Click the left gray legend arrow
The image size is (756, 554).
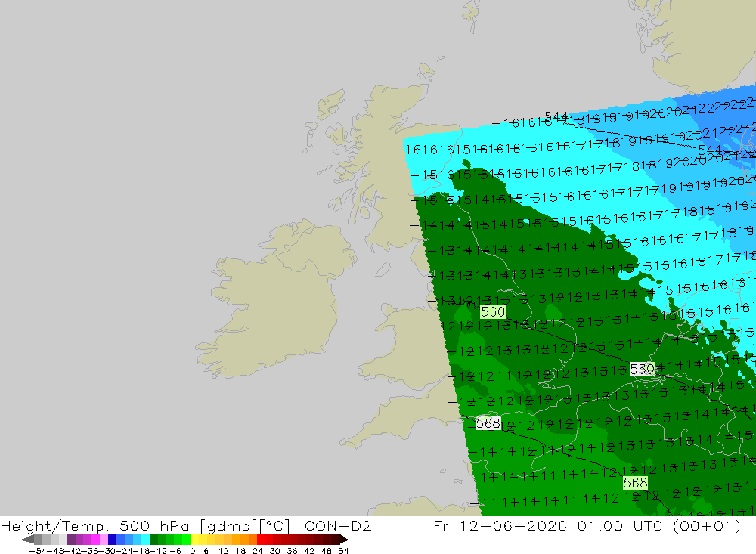coord(27,540)
